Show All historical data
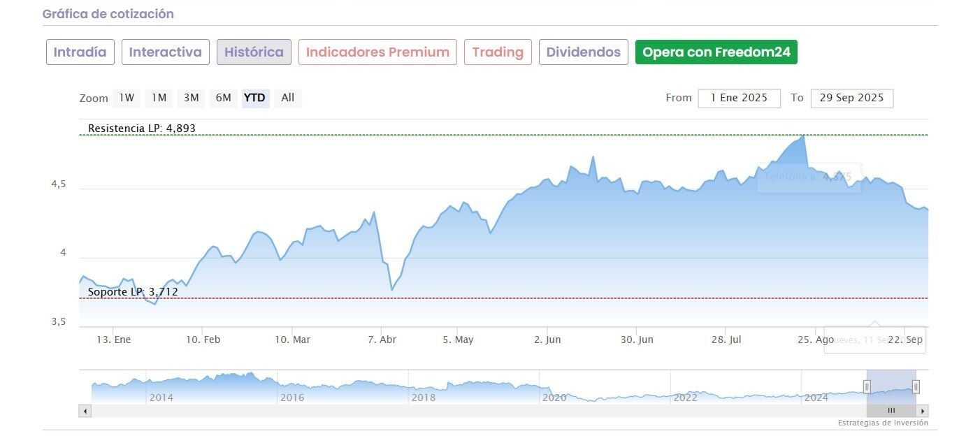This screenshot has height=445, width=980. [287, 98]
